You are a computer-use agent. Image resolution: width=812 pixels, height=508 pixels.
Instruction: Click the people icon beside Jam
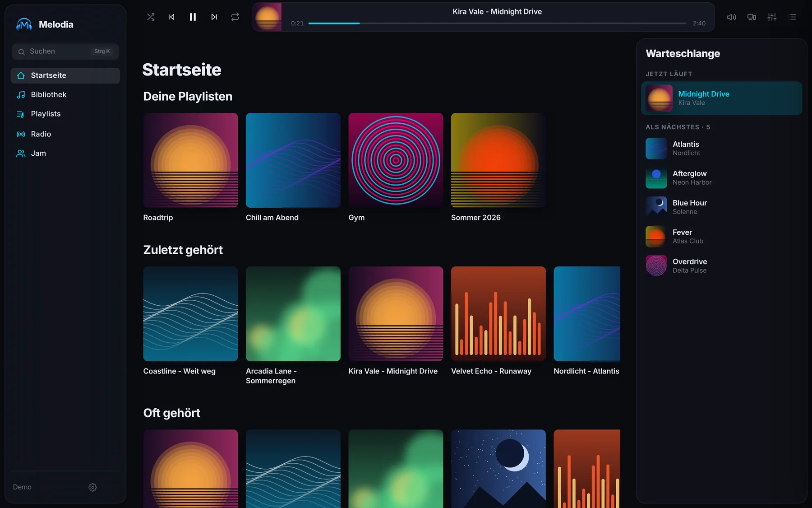21,154
